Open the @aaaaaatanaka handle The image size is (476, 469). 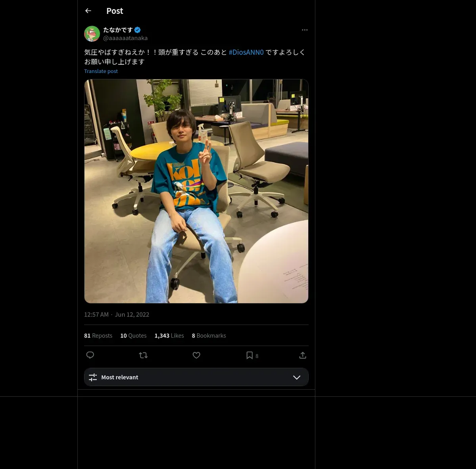[125, 38]
